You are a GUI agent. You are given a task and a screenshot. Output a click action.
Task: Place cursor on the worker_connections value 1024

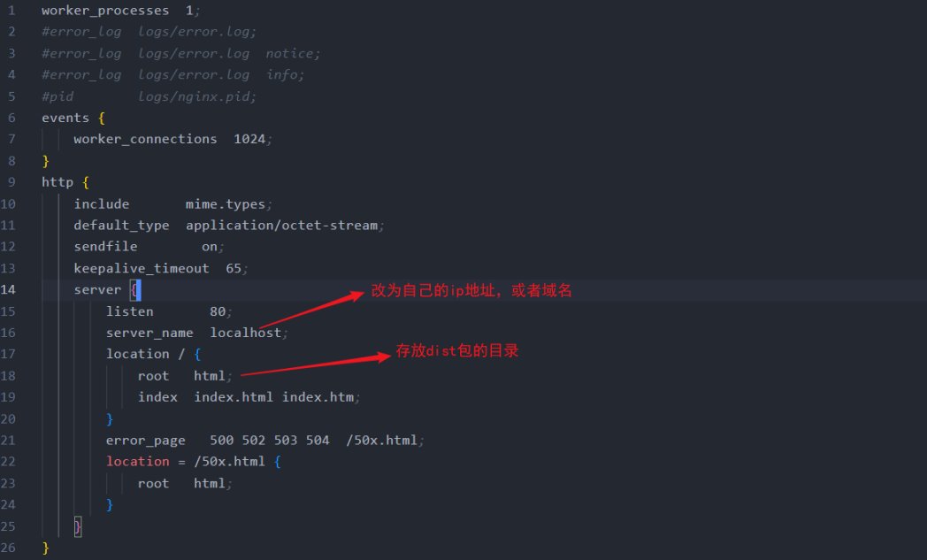[249, 139]
